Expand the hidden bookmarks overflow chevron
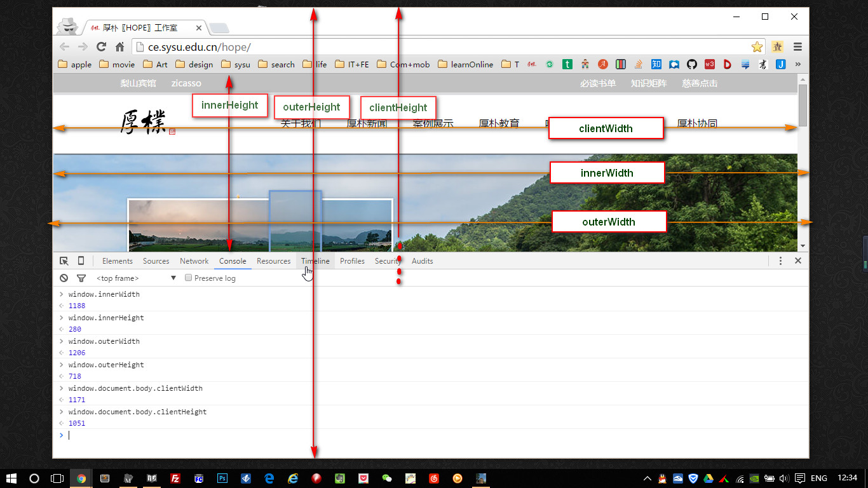Screen dimensions: 868x488 point(798,64)
